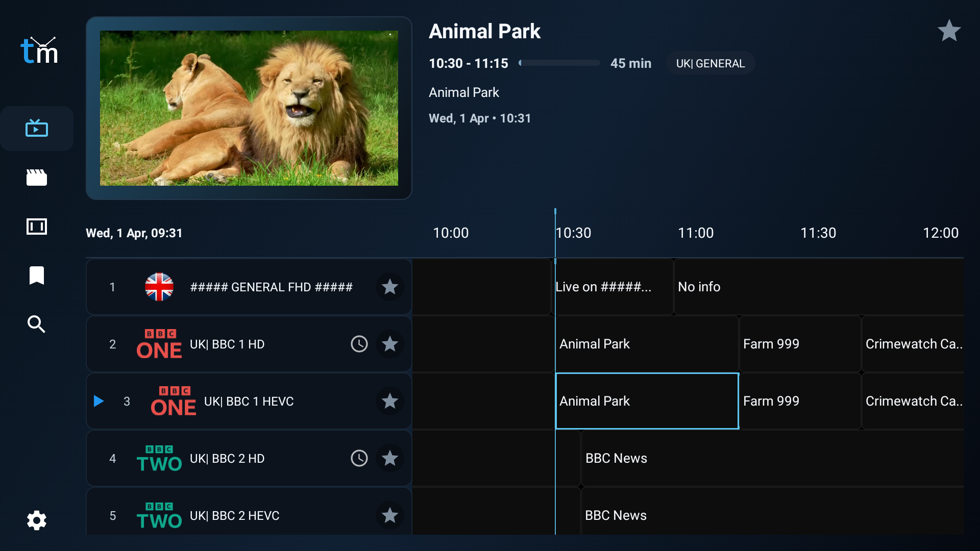
Task: Open the Movies clapperboard section
Action: tap(37, 178)
